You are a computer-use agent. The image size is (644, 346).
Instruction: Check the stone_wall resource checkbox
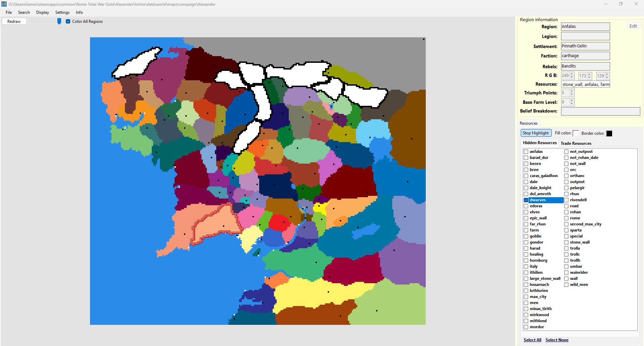pyautogui.click(x=566, y=243)
